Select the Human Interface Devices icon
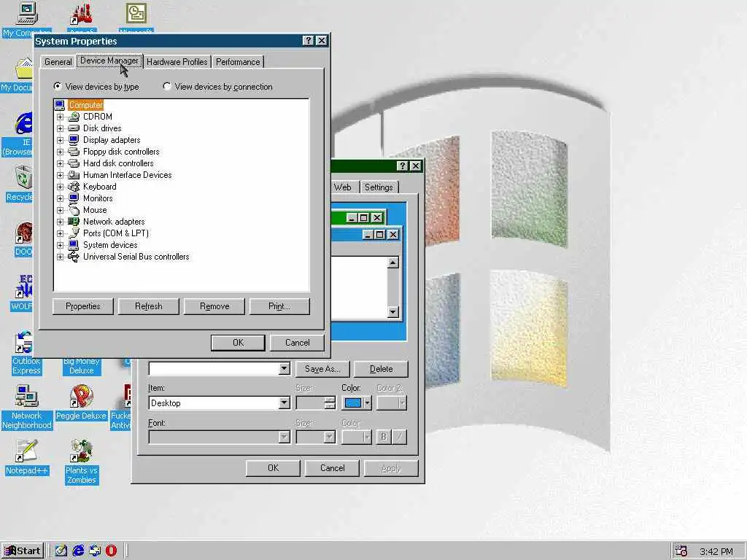Screen dimensions: 747x560 tap(74, 175)
